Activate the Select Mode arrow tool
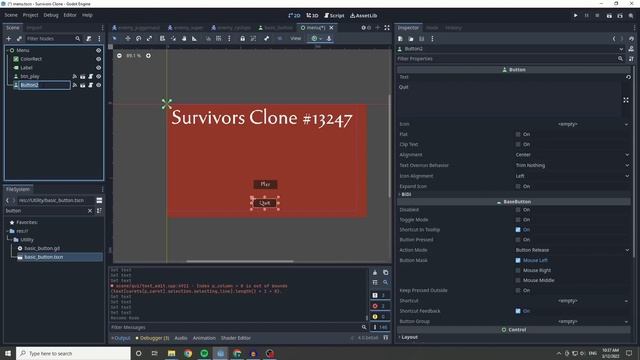The image size is (640, 360). 115,38
